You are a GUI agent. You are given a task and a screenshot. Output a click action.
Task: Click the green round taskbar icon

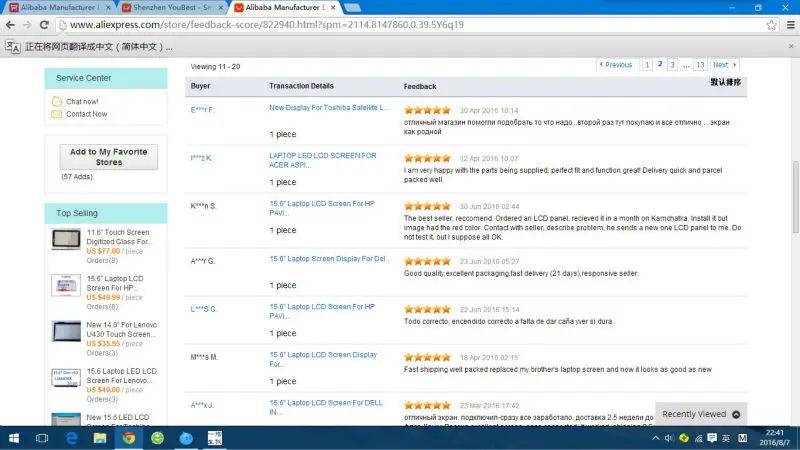click(x=157, y=438)
